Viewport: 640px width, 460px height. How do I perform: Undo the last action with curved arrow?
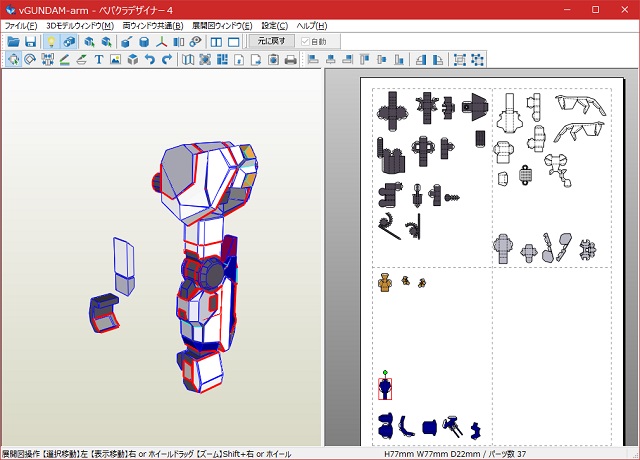pos(150,60)
